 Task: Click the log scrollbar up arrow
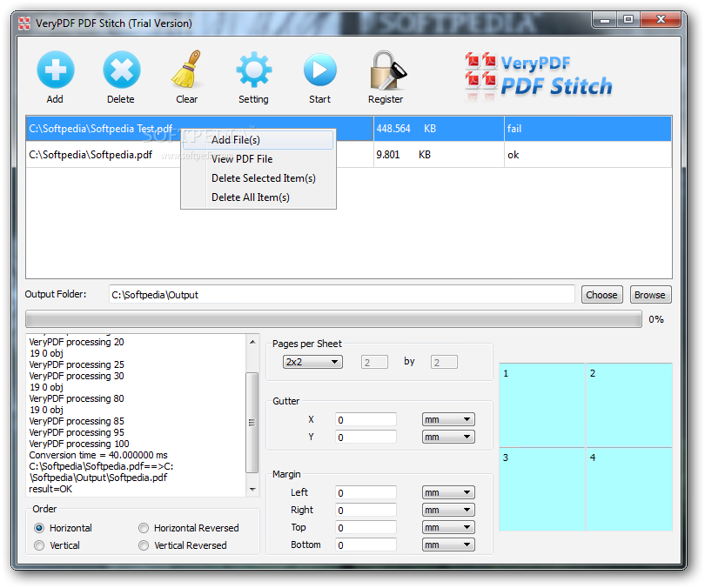[252, 342]
